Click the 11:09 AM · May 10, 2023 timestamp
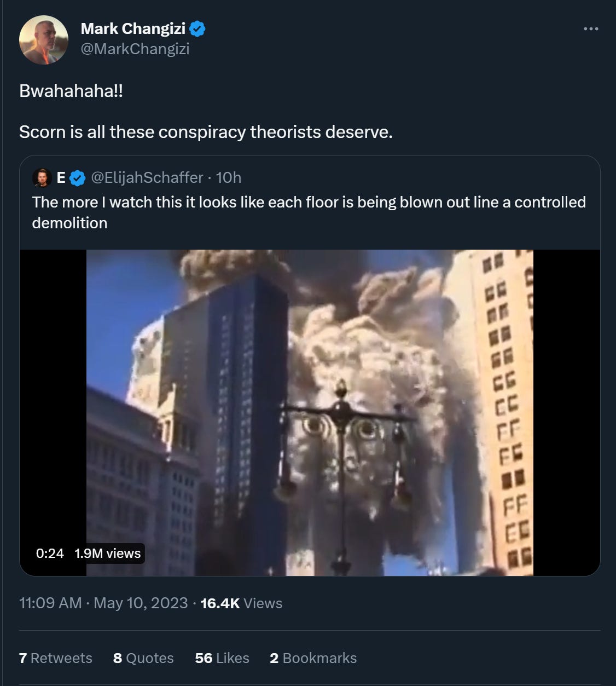 (x=103, y=603)
